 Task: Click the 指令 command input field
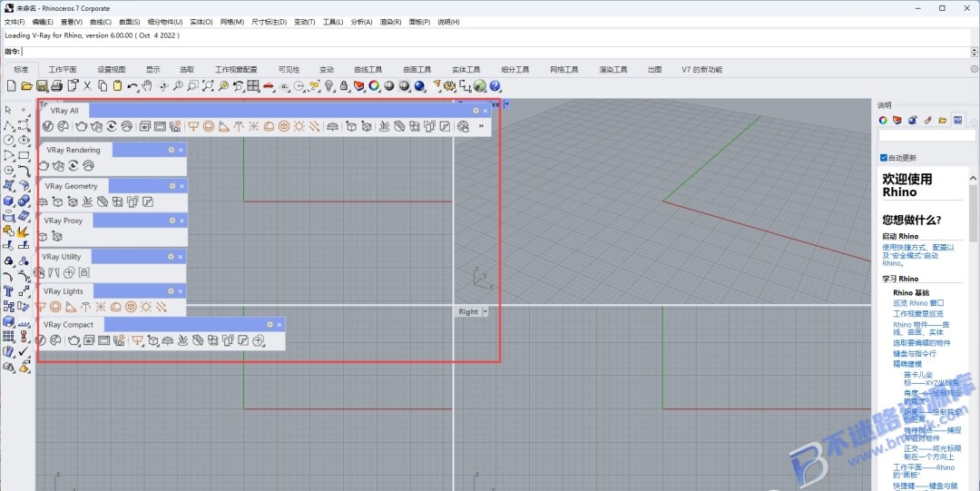click(x=495, y=52)
